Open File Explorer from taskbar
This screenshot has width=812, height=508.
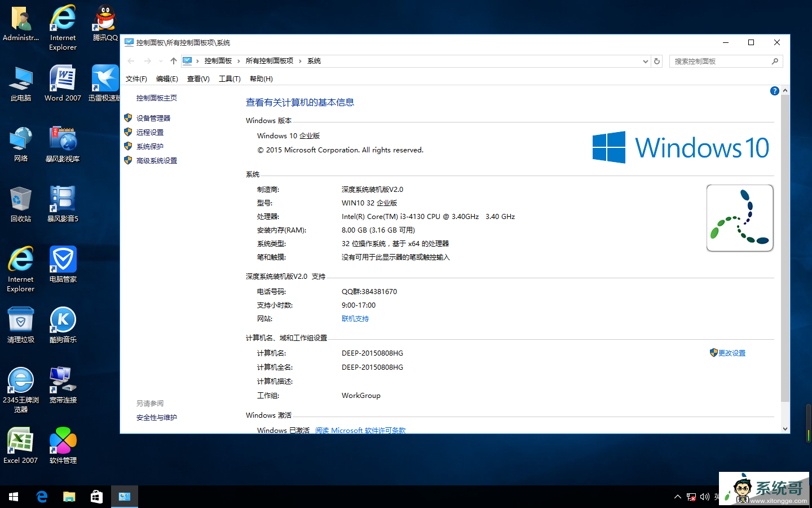coord(69,497)
